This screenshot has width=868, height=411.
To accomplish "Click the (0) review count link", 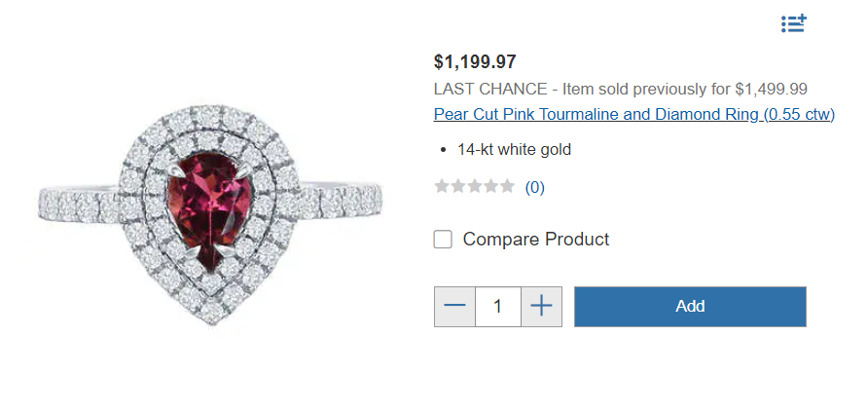I will (534, 187).
